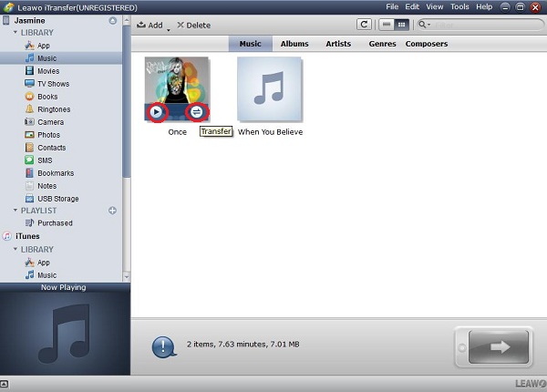Open the File menu
This screenshot has width=547, height=392.
pos(392,6)
